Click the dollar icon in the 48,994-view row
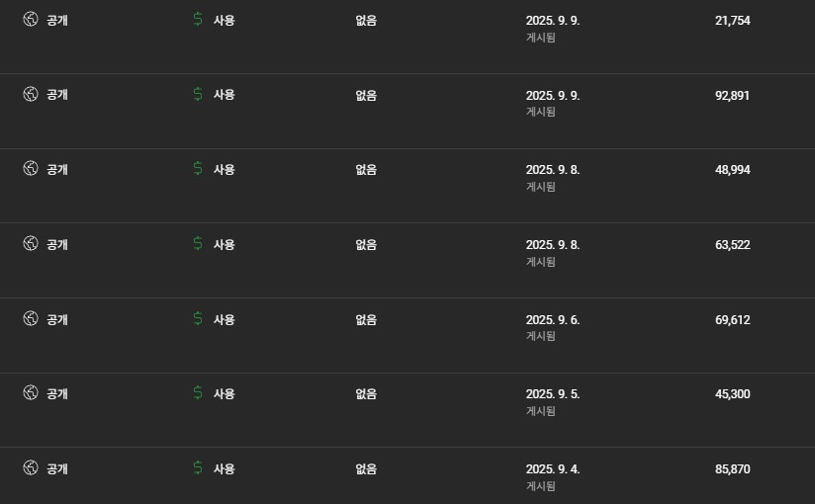Image resolution: width=815 pixels, height=504 pixels. (x=198, y=169)
